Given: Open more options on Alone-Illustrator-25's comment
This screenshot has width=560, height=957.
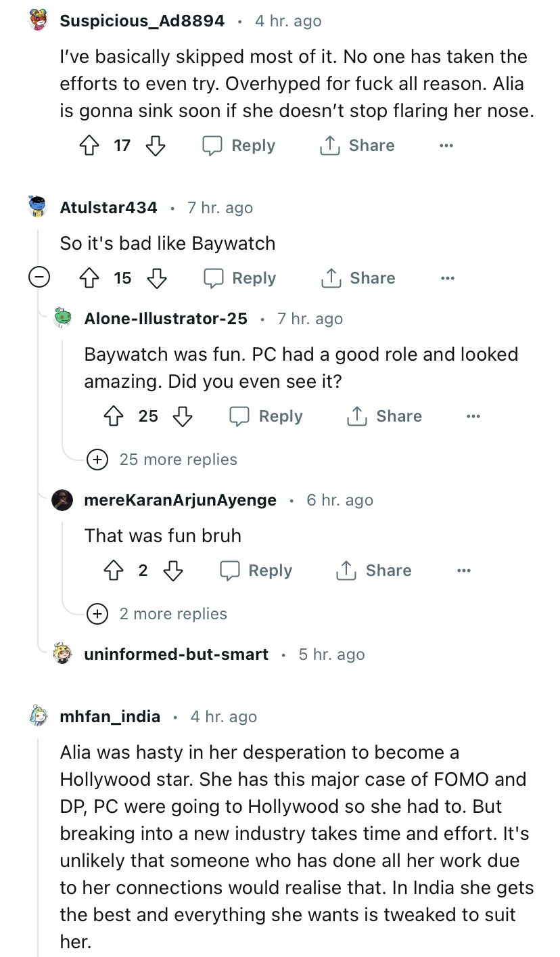Looking at the screenshot, I should (x=473, y=416).
